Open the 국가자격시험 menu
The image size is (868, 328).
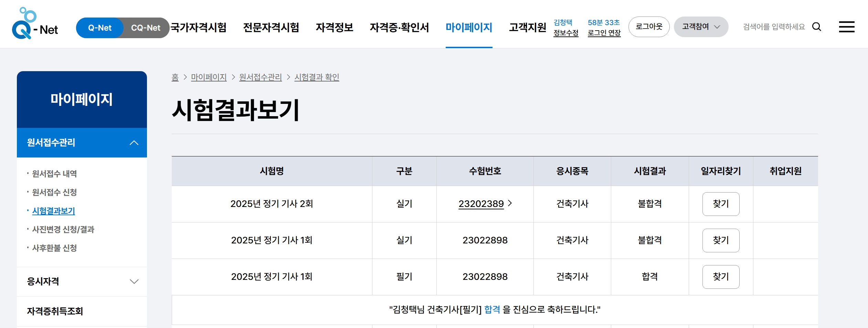(199, 27)
